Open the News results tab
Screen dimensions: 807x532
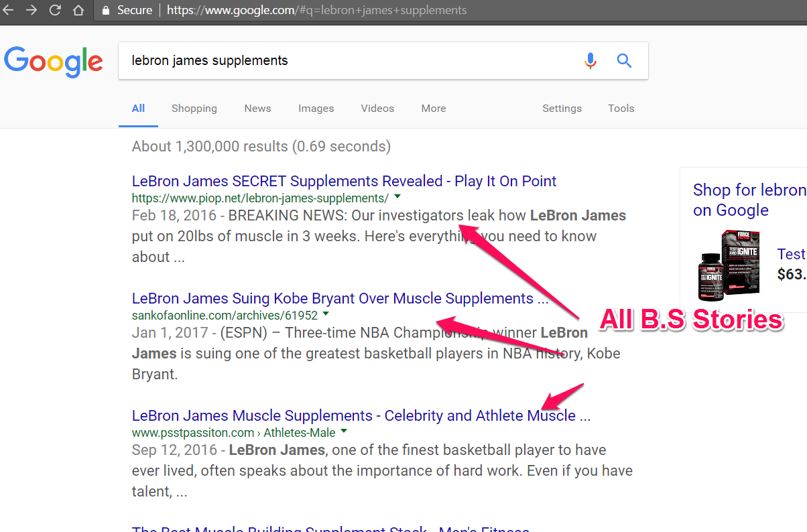[x=257, y=108]
